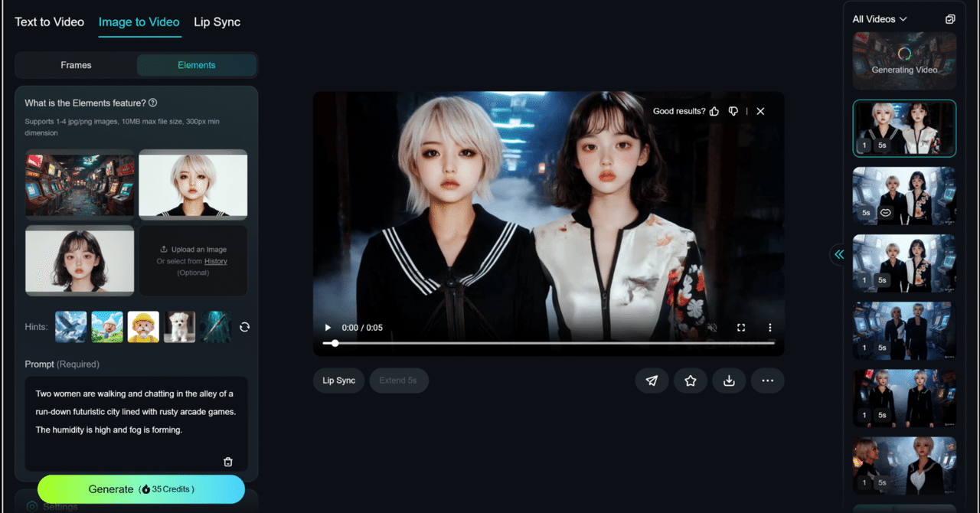Download the generated video
The image size is (980, 513).
tap(729, 381)
